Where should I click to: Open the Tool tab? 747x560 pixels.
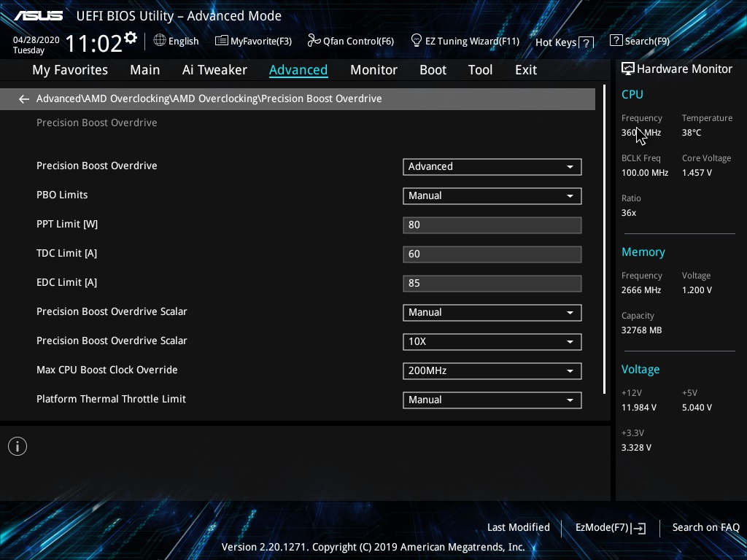[480, 70]
